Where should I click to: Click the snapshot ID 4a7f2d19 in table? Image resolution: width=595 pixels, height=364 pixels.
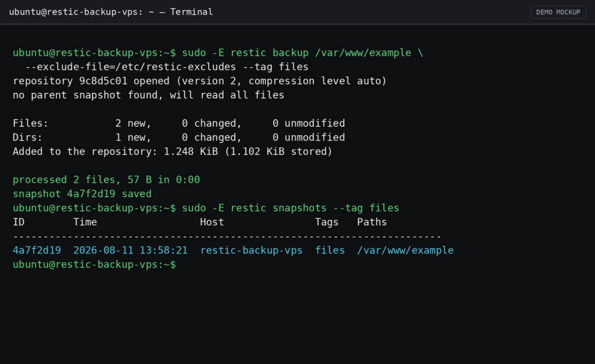[37, 250]
